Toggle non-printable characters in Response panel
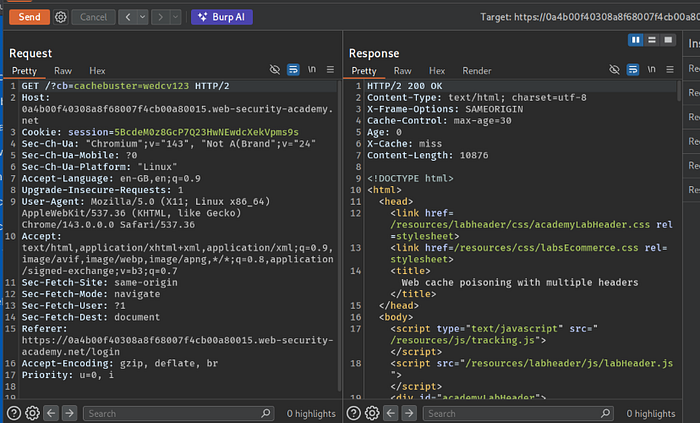This screenshot has width=700, height=423. point(651,69)
